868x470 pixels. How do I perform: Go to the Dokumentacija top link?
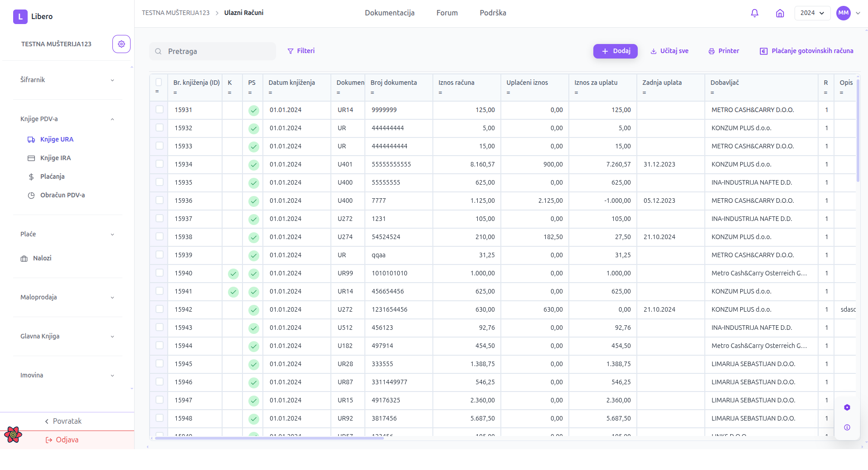389,13
